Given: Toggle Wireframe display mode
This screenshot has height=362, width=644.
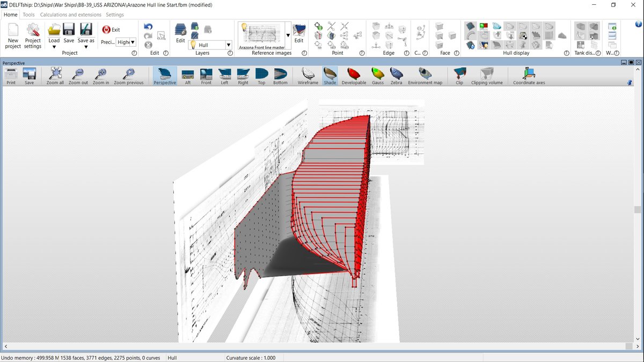Looking at the screenshot, I should pos(308,76).
